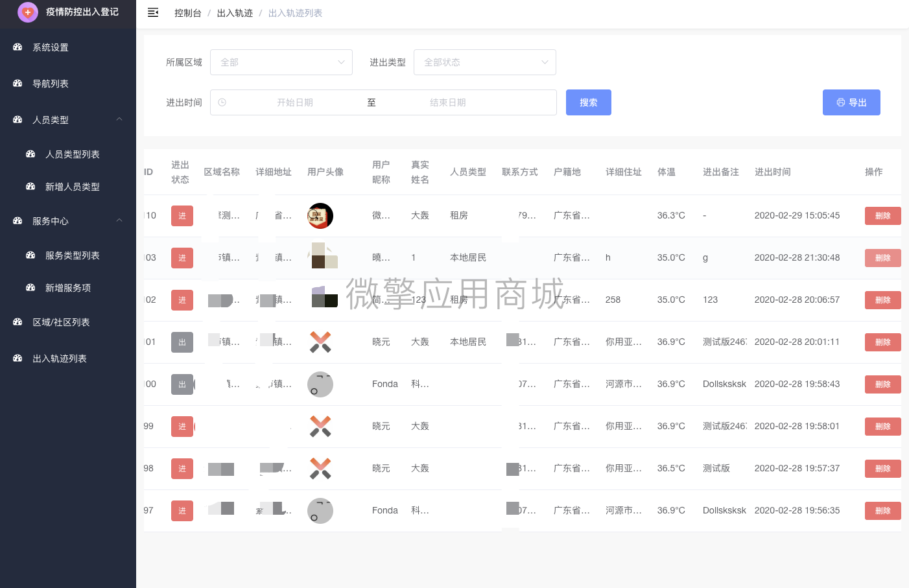The image size is (909, 588).
Task: Click the 系统设置 dashboard icon
Action: click(x=18, y=47)
